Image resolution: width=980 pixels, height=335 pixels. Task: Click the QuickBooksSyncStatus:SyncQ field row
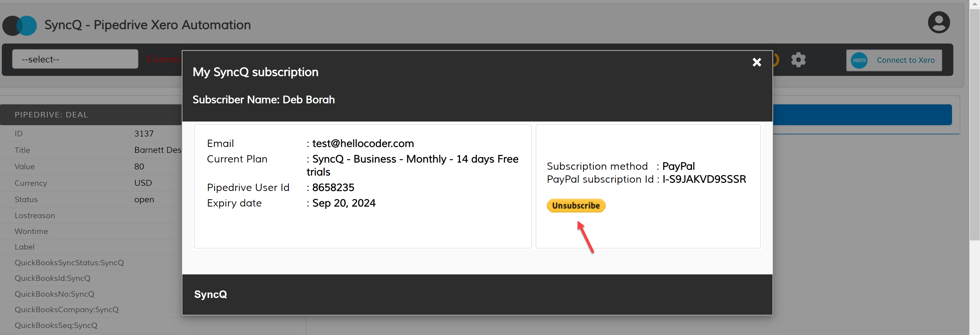[x=69, y=263]
